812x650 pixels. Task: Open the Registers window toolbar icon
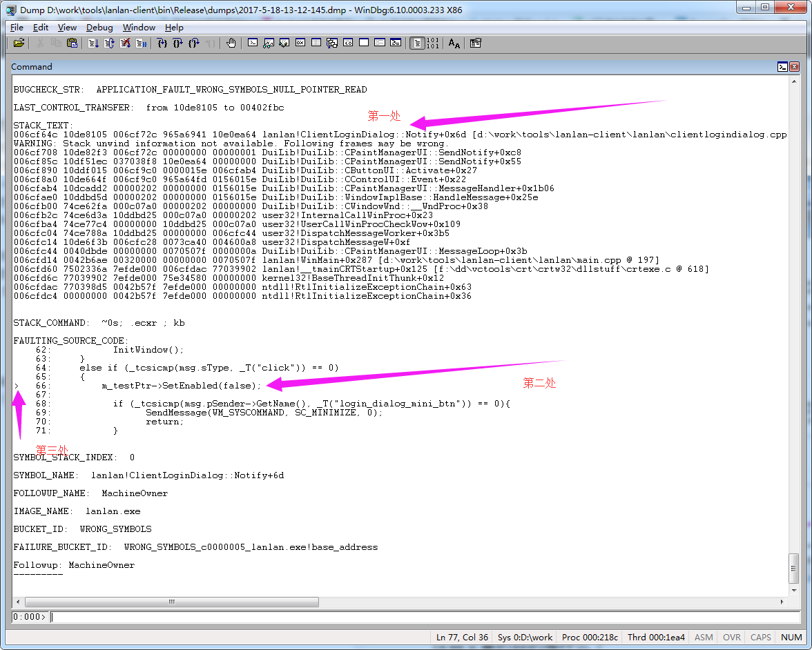click(300, 43)
